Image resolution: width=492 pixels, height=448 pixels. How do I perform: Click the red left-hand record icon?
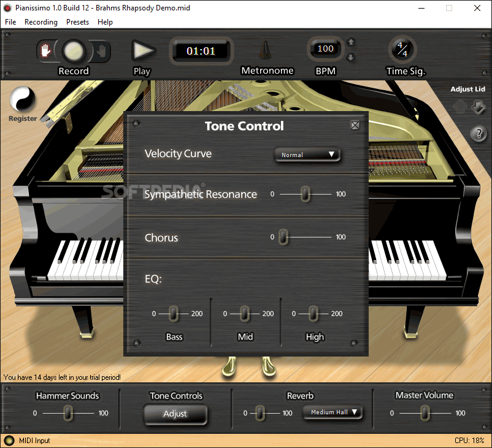45,50
